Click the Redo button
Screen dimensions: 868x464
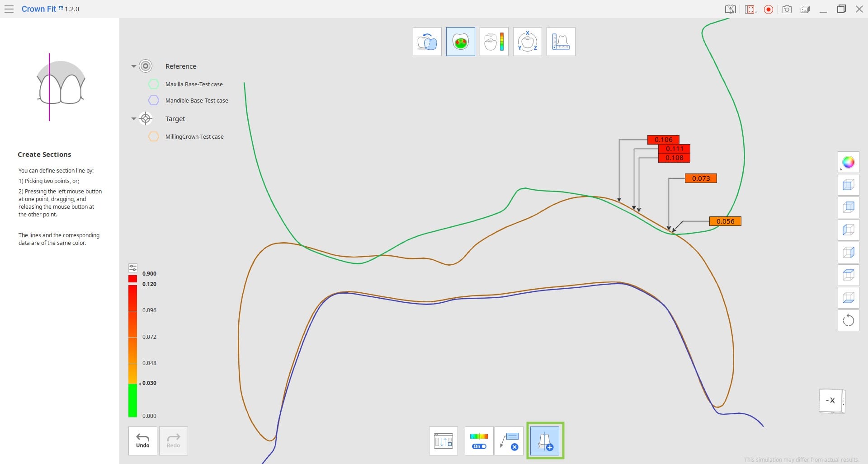point(174,441)
